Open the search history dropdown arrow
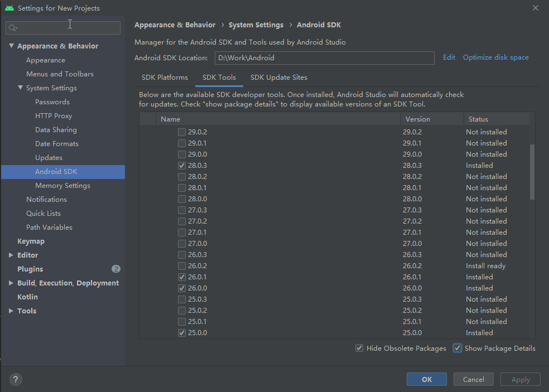The image size is (549, 392). (16, 28)
